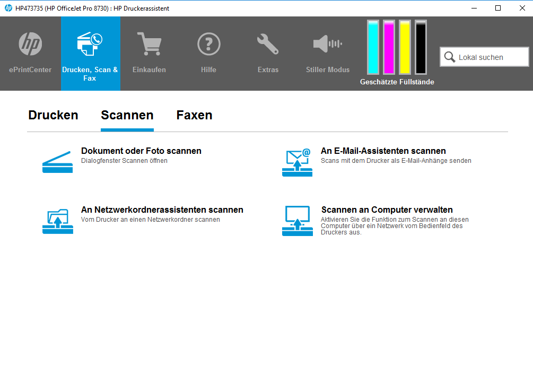533x392 pixels.
Task: Open Dokument oder Foto scannen link
Action: click(x=141, y=151)
